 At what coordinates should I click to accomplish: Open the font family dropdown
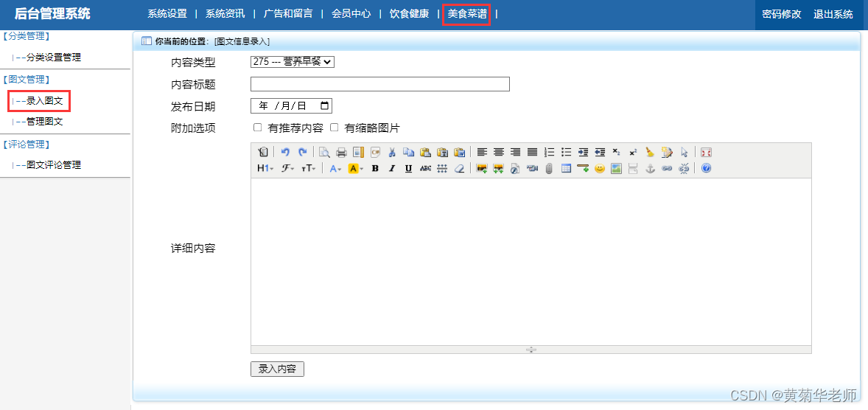pyautogui.click(x=287, y=168)
